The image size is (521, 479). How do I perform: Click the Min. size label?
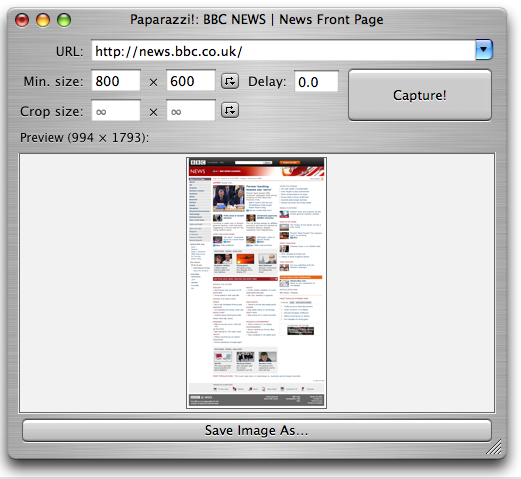[53, 81]
